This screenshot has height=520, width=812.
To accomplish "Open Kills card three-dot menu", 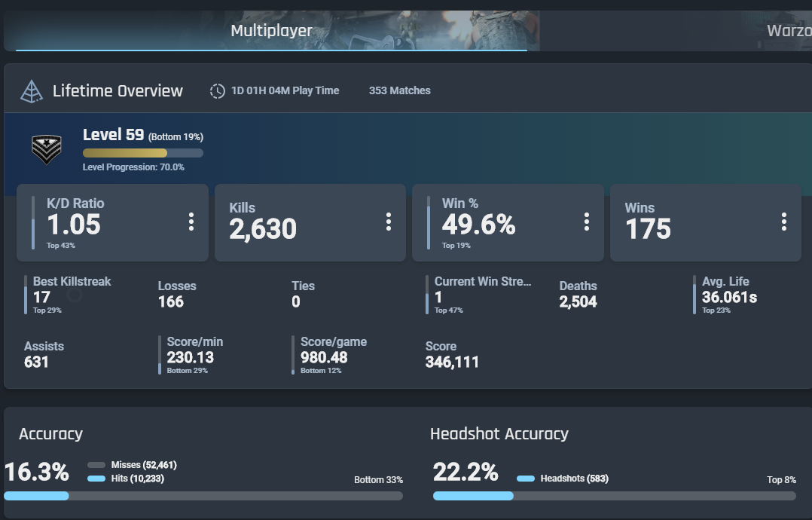I will (389, 222).
